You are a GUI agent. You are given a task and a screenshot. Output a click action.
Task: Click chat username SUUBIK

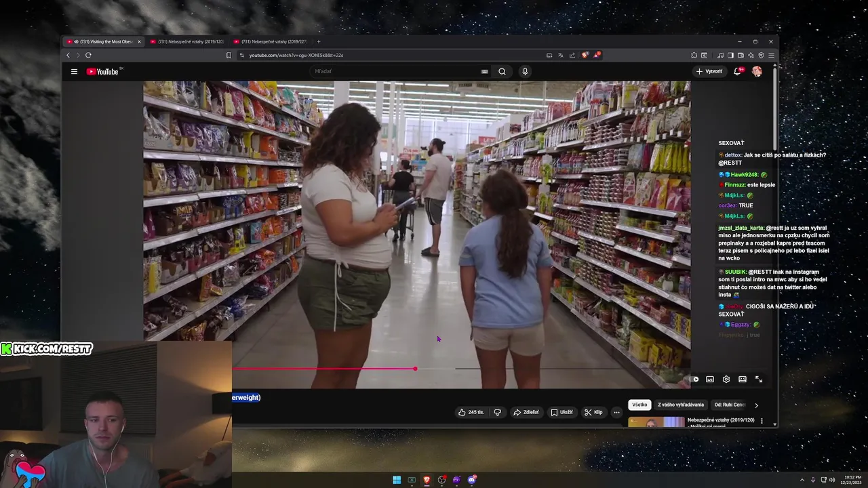(x=735, y=272)
